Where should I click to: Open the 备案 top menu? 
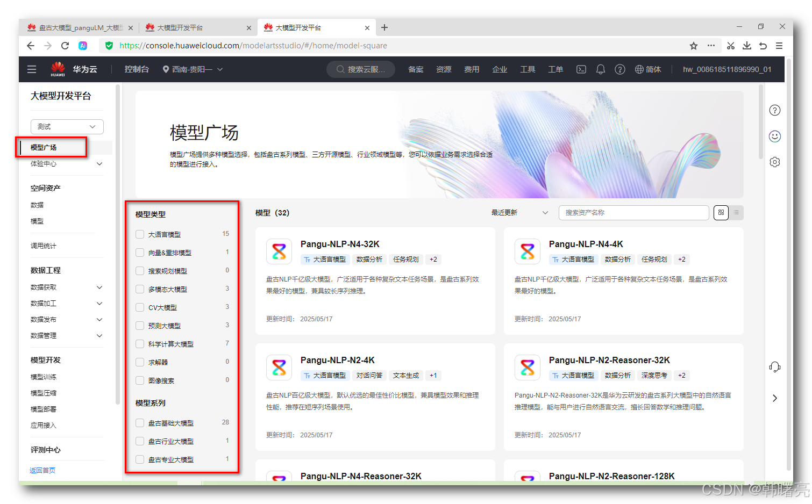[416, 69]
